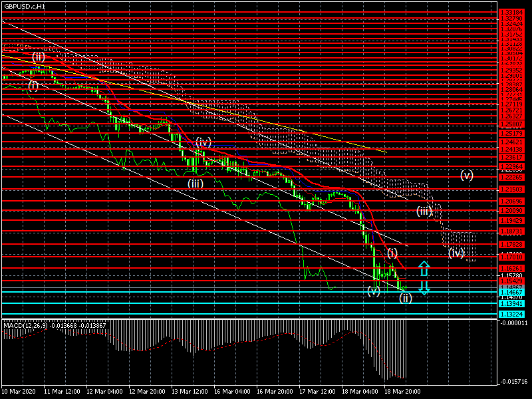Viewport: 532px width, 399px height.
Task: Click the 12 Mar 04:00 time label
Action: 104,392
